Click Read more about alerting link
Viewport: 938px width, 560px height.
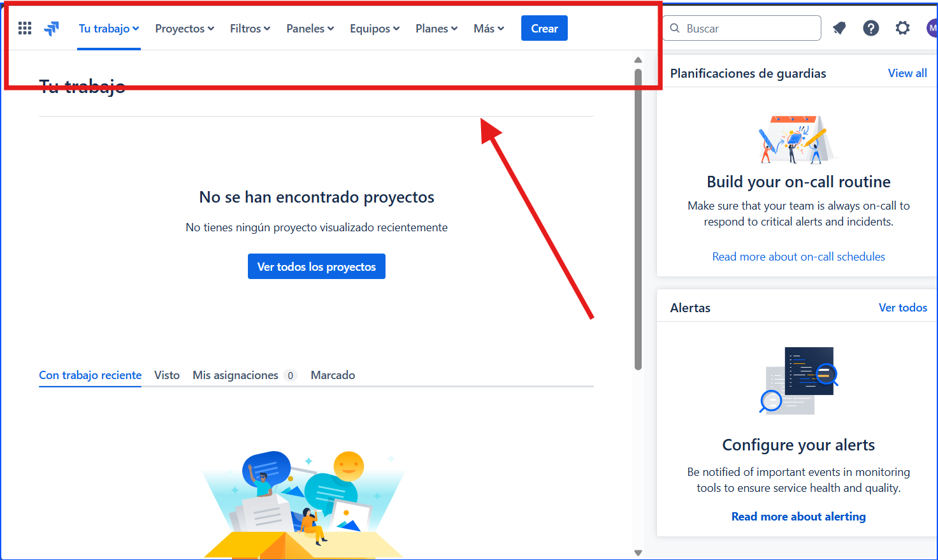[x=798, y=516]
